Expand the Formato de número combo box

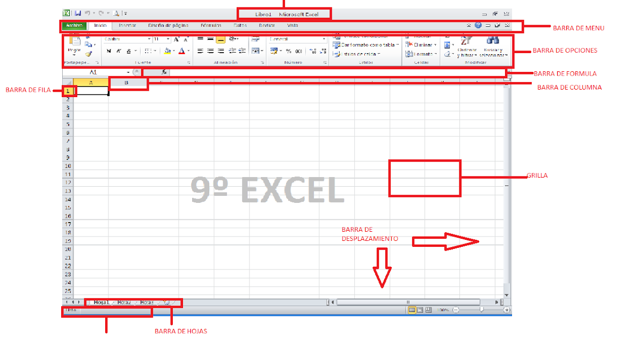pyautogui.click(x=324, y=39)
